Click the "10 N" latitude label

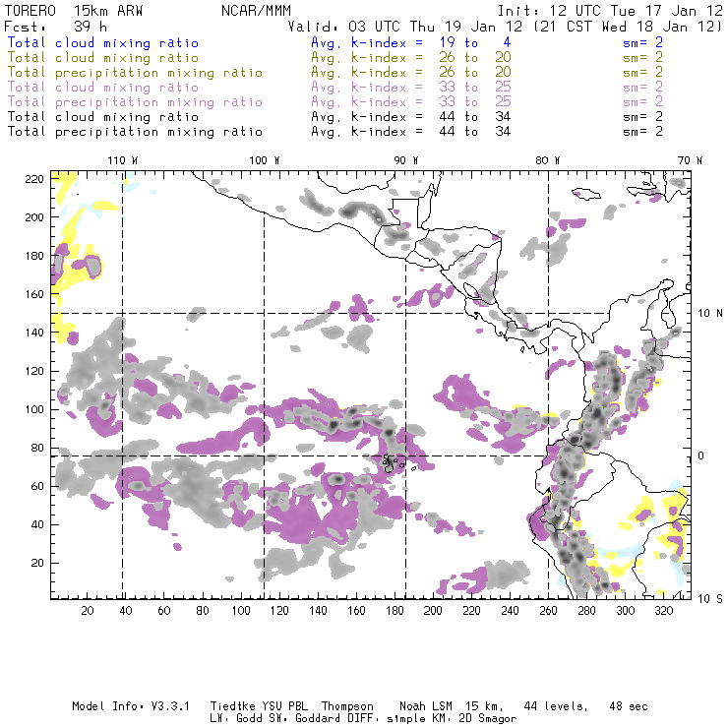pyautogui.click(x=710, y=314)
